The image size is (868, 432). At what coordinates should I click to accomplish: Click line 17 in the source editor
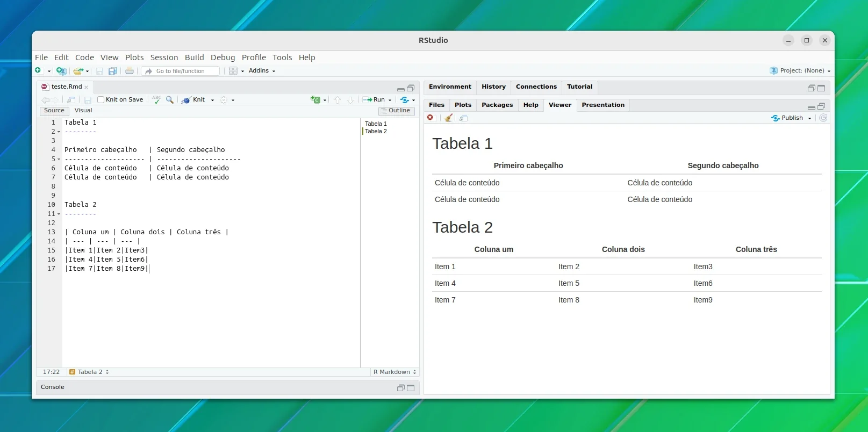pyautogui.click(x=211, y=269)
